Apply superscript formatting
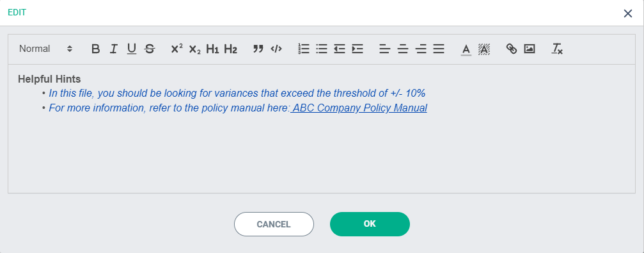 [x=177, y=49]
